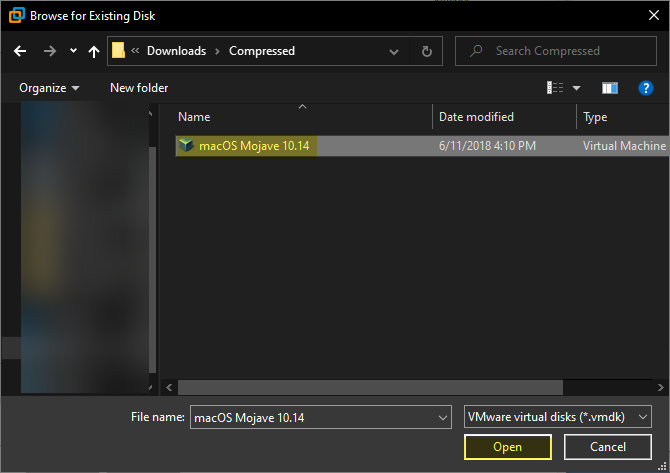Refresh the Compressed folder listing
Viewport: 670px width, 473px height.
point(427,51)
